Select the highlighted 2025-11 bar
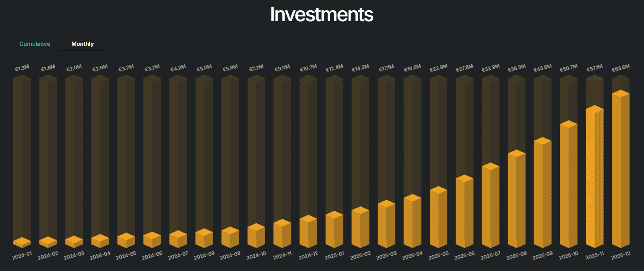 [x=595, y=177]
